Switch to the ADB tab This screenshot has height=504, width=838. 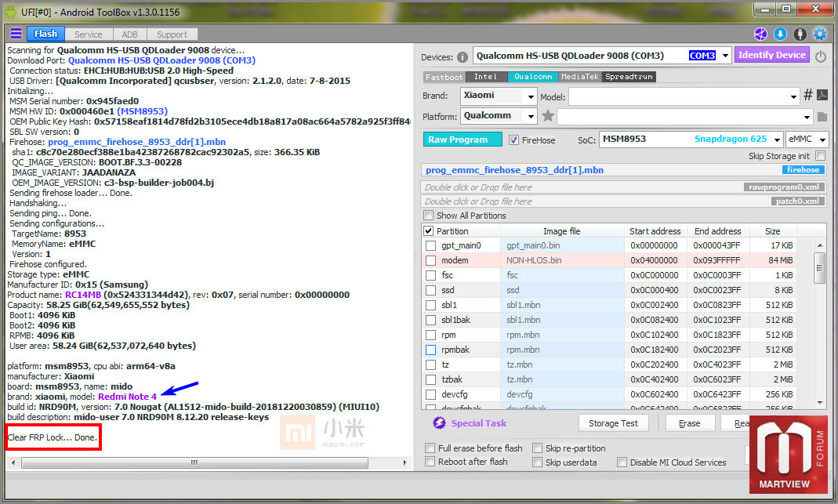129,34
